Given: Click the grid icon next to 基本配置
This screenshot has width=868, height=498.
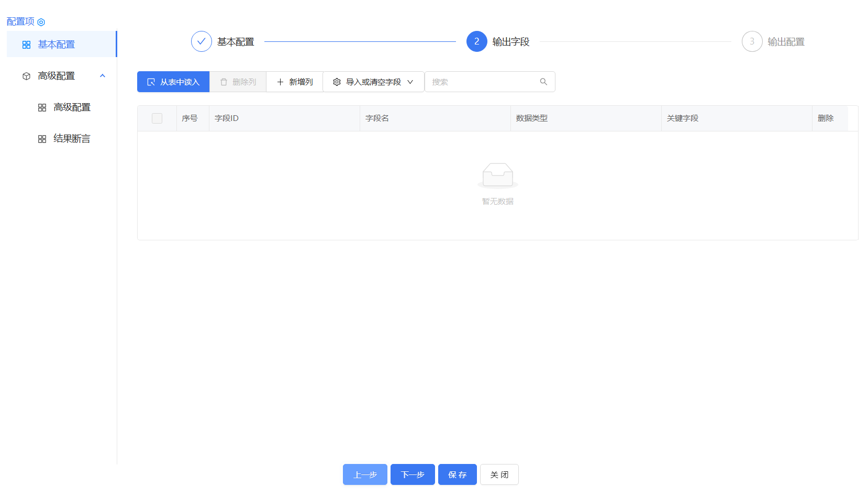Looking at the screenshot, I should coord(26,45).
